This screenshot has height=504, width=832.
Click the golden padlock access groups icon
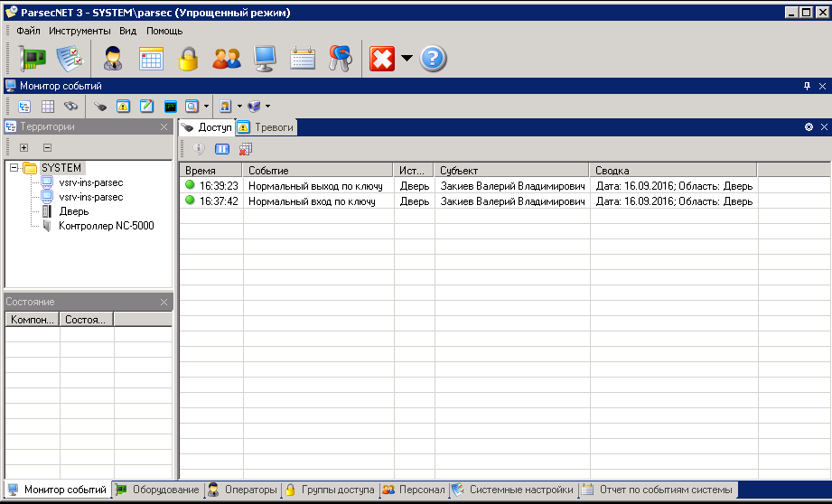tap(188, 59)
